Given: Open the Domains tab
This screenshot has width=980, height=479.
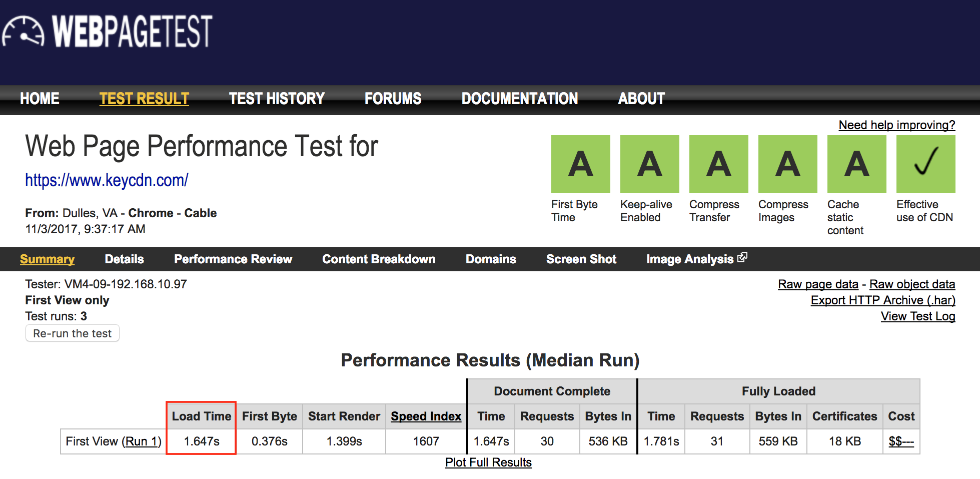Looking at the screenshot, I should coord(491,259).
